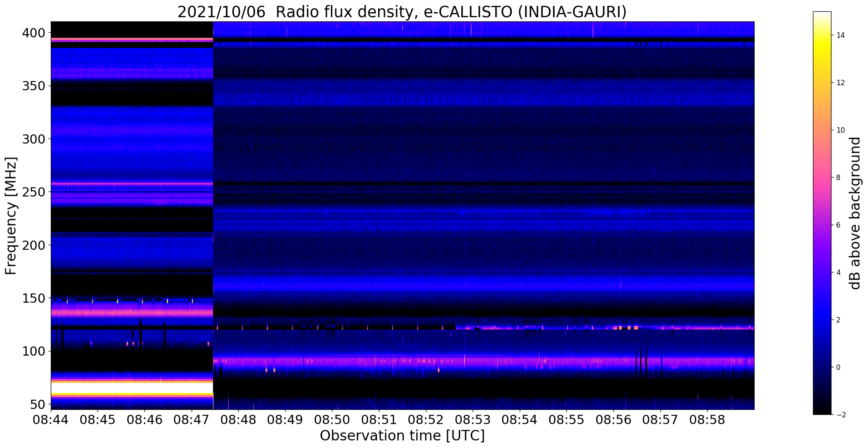The image size is (868, 448).
Task: Click the 300 frequency tick label
Action: coord(33,139)
